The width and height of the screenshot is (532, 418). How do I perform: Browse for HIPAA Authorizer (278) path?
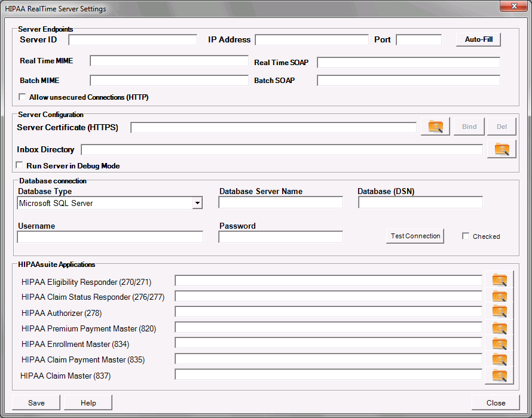coord(499,312)
